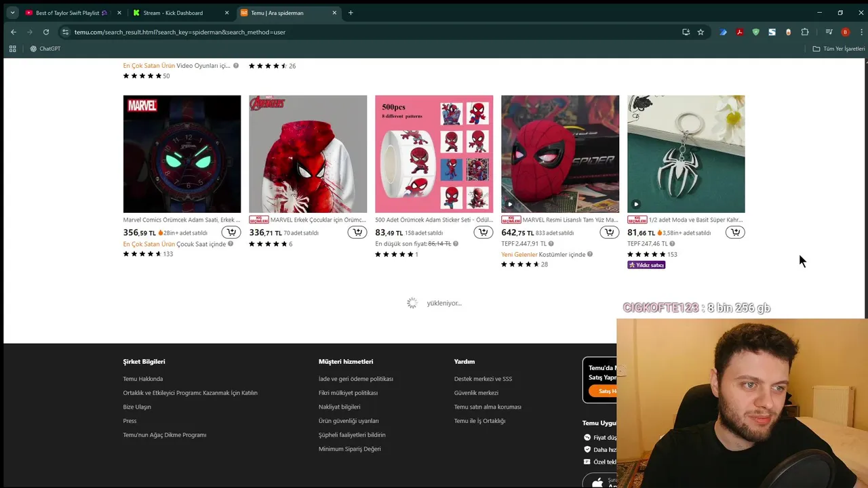
Task: Click the info icon beside TEPF 2.447,91 TL
Action: point(551,244)
